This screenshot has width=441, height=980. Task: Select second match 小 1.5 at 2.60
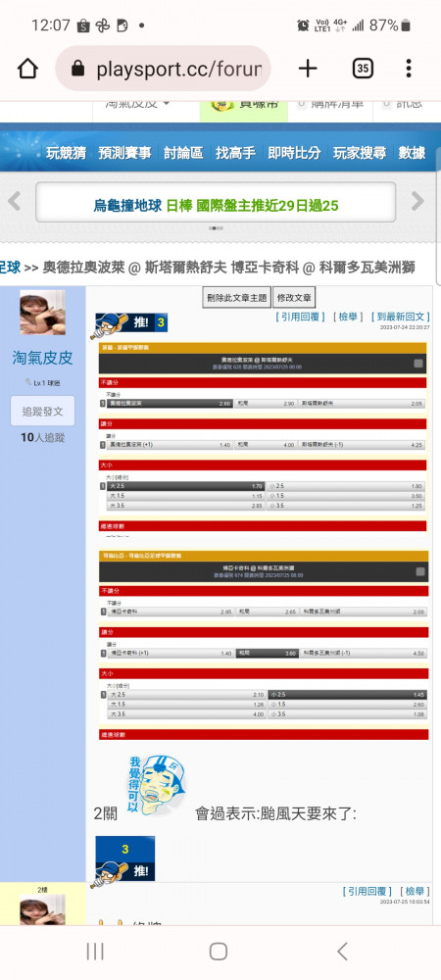[x=348, y=705]
